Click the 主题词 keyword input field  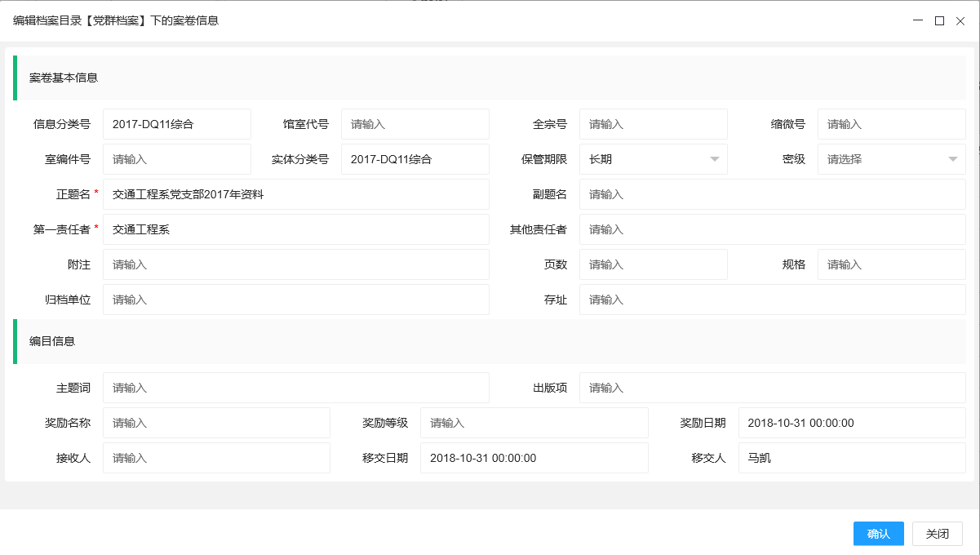click(295, 388)
